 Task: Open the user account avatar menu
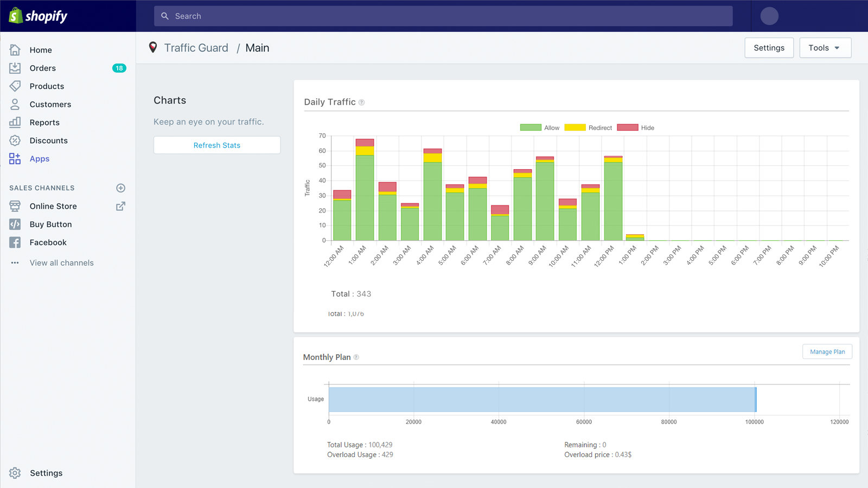pyautogui.click(x=769, y=16)
